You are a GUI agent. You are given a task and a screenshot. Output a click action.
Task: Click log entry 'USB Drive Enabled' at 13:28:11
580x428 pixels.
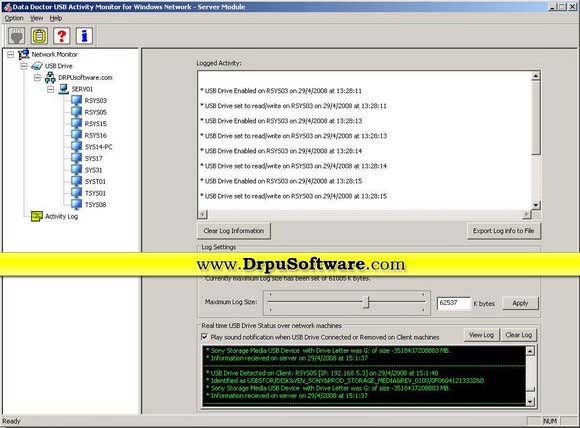pyautogui.click(x=281, y=91)
